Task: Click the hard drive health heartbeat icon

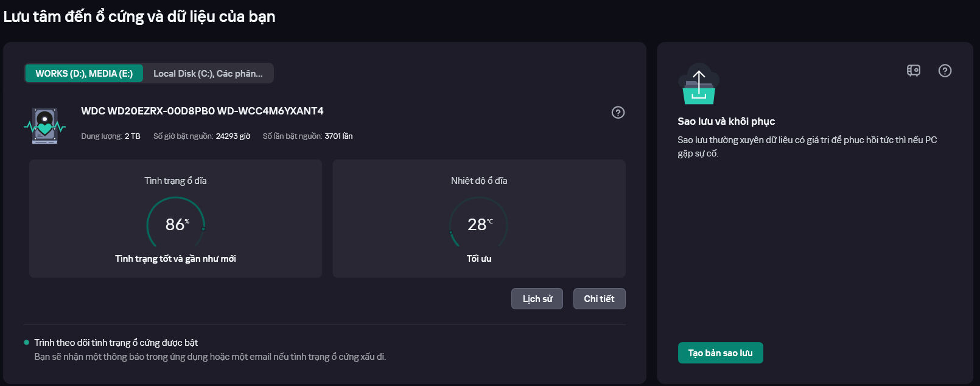Action: click(44, 126)
